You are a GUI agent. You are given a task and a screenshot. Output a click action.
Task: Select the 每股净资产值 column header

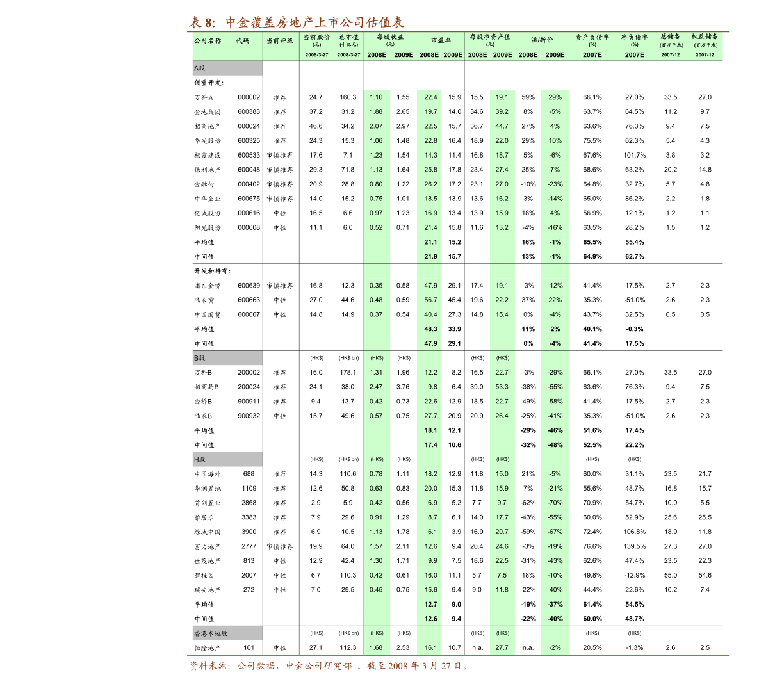tap(490, 37)
